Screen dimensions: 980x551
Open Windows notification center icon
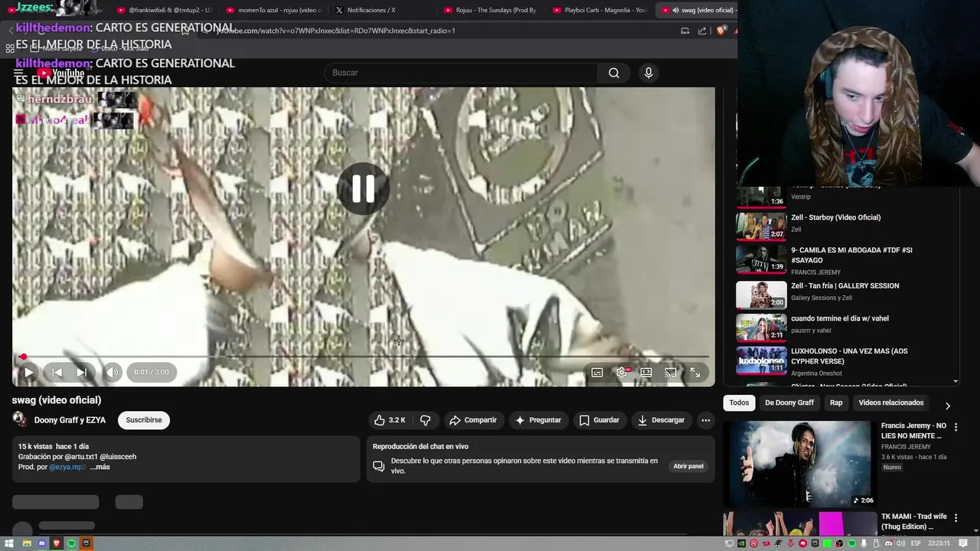963,543
